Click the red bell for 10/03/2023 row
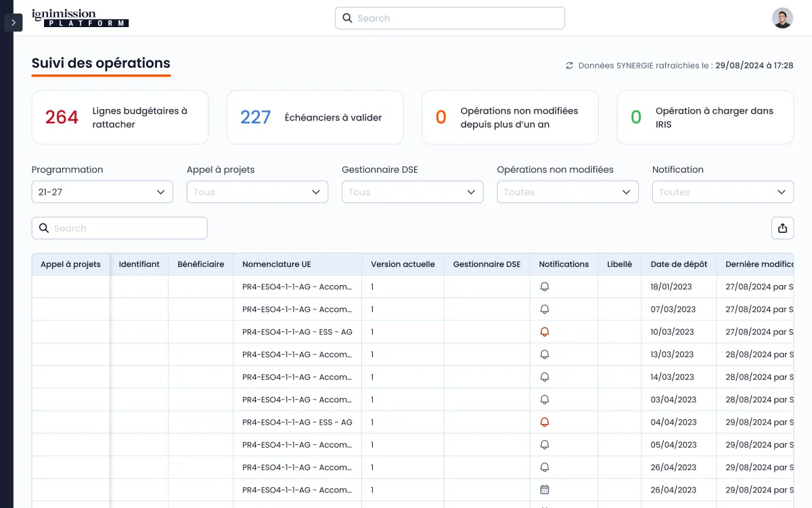Viewport: 812px width, 508px height. (545, 332)
